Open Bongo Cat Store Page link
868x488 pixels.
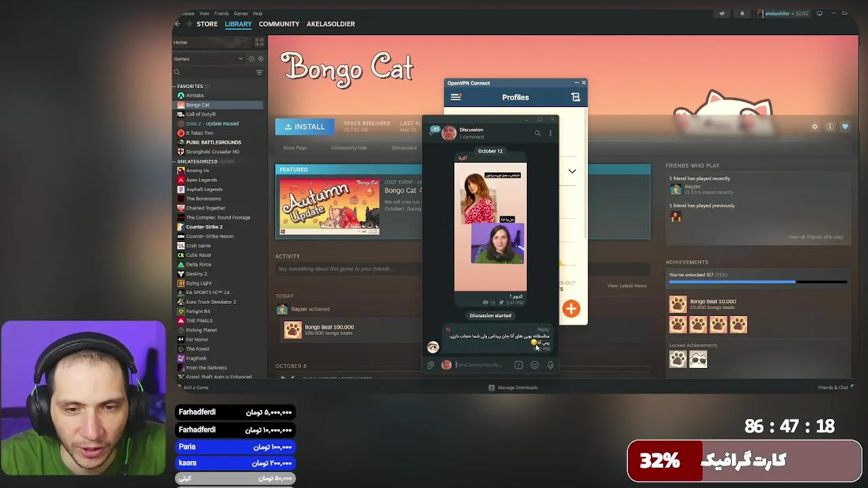(x=295, y=148)
